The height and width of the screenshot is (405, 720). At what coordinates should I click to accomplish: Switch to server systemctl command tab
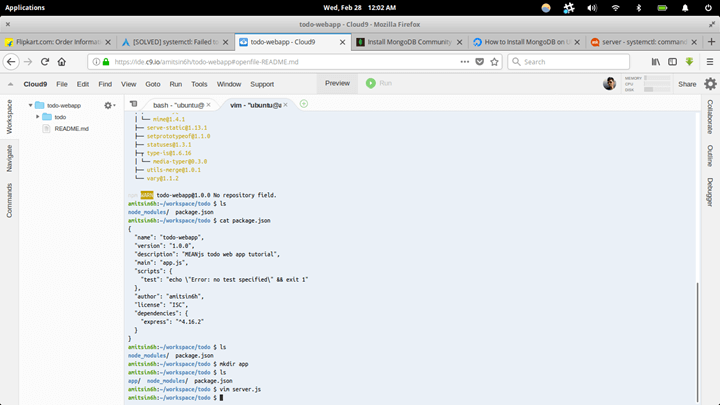[645, 42]
